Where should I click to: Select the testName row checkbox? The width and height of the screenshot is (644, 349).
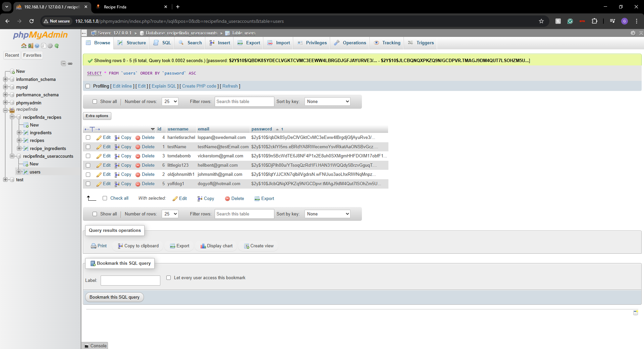tap(88, 147)
